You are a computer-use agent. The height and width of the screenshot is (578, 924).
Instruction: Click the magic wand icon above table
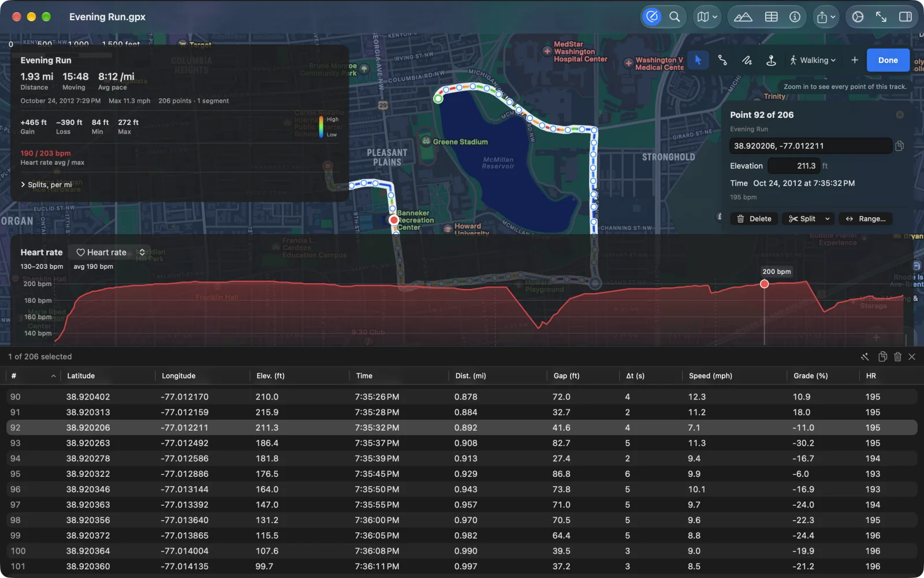865,357
